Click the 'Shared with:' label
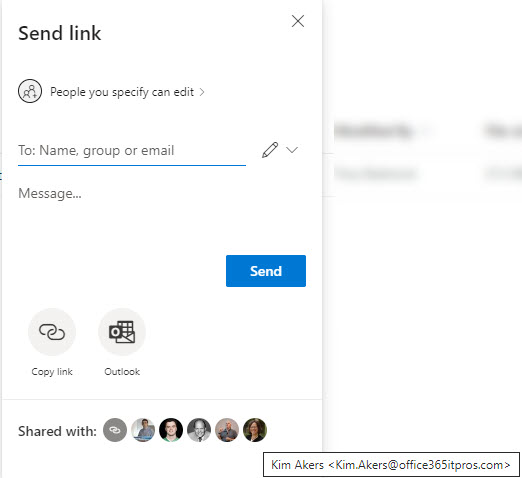 [x=57, y=431]
